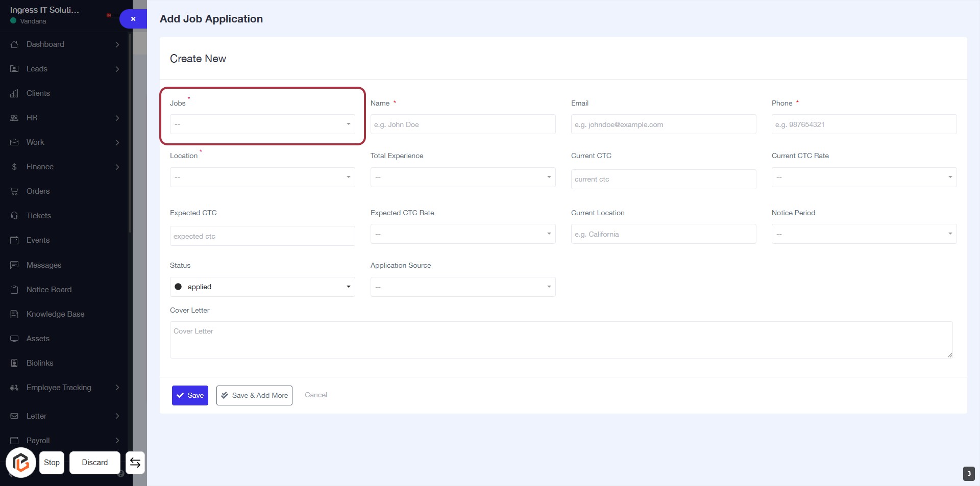Click the Events calendar icon
980x486 pixels.
pos(14,240)
